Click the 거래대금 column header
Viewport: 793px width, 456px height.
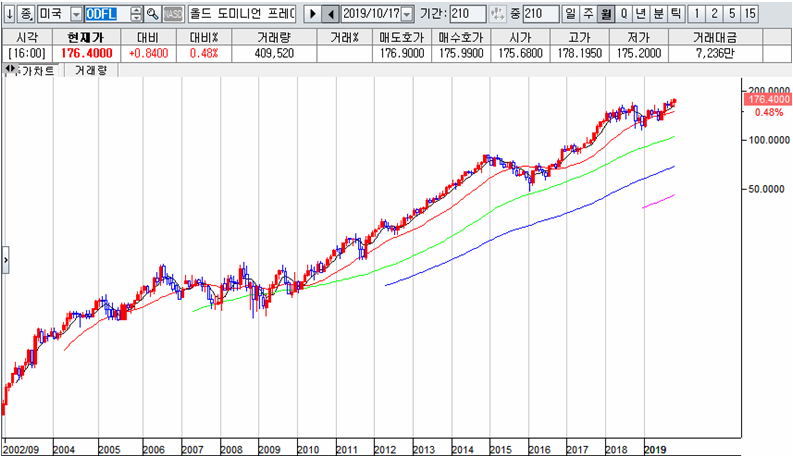715,37
